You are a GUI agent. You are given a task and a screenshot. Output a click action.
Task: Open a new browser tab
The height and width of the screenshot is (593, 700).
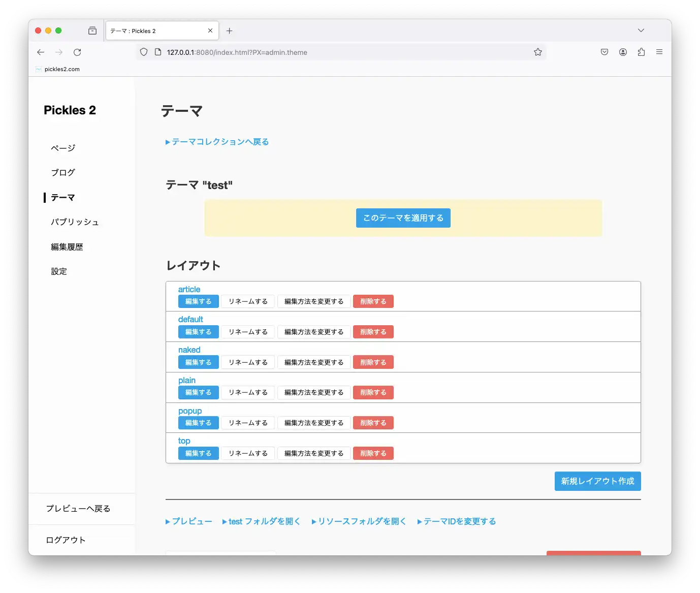[230, 31]
